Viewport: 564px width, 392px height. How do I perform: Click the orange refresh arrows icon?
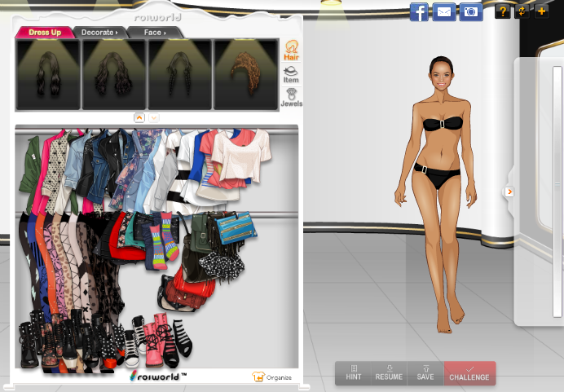click(x=522, y=11)
